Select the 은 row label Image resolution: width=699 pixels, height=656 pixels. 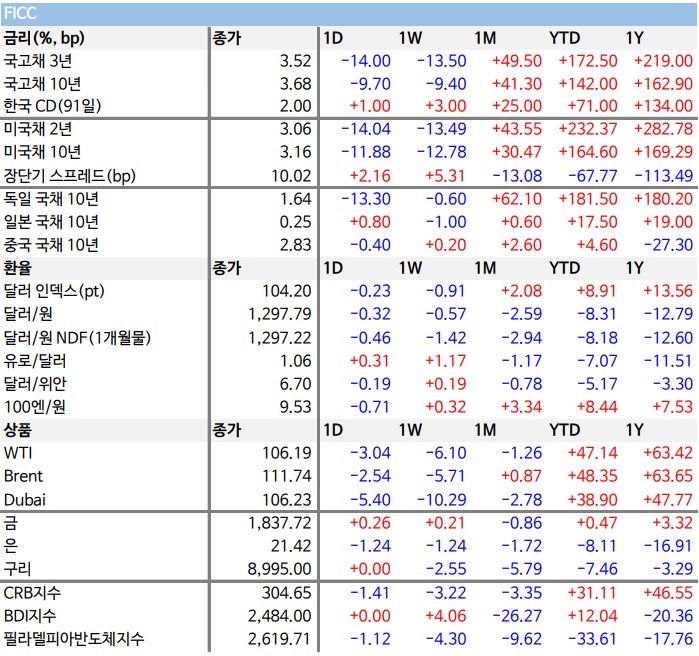pyautogui.click(x=11, y=546)
